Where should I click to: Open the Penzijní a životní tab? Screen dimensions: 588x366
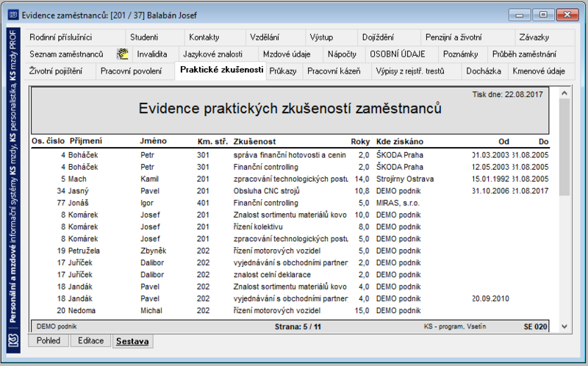(467, 37)
